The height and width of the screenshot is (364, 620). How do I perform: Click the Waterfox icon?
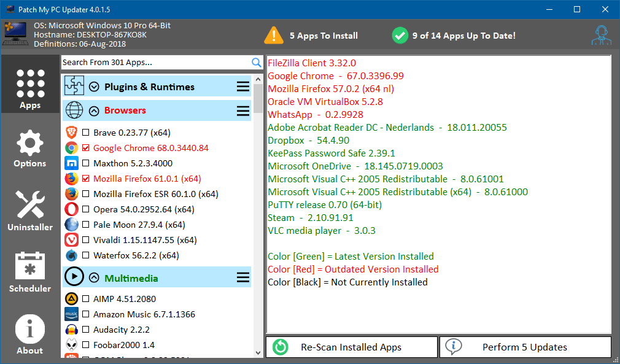click(72, 255)
